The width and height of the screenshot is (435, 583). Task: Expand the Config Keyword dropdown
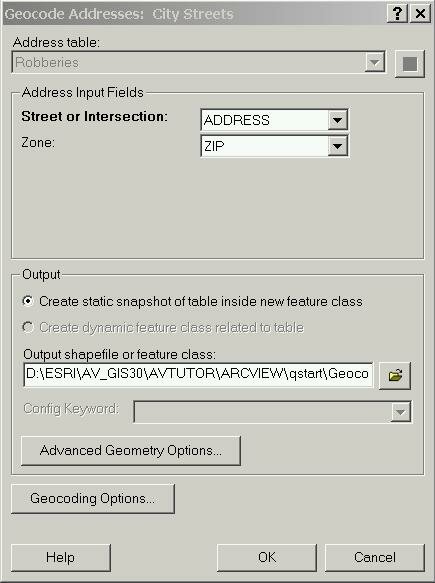(401, 412)
